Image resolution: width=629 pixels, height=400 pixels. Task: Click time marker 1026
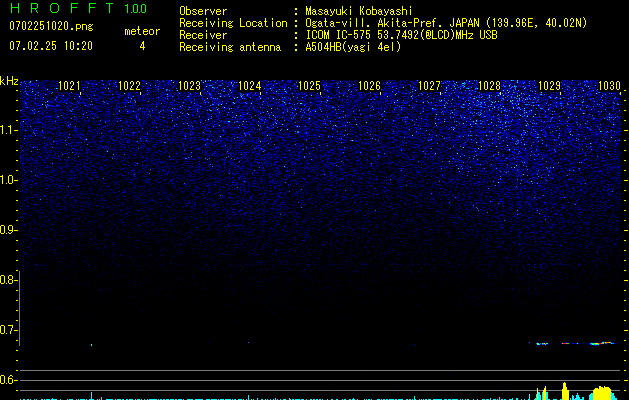[369, 86]
